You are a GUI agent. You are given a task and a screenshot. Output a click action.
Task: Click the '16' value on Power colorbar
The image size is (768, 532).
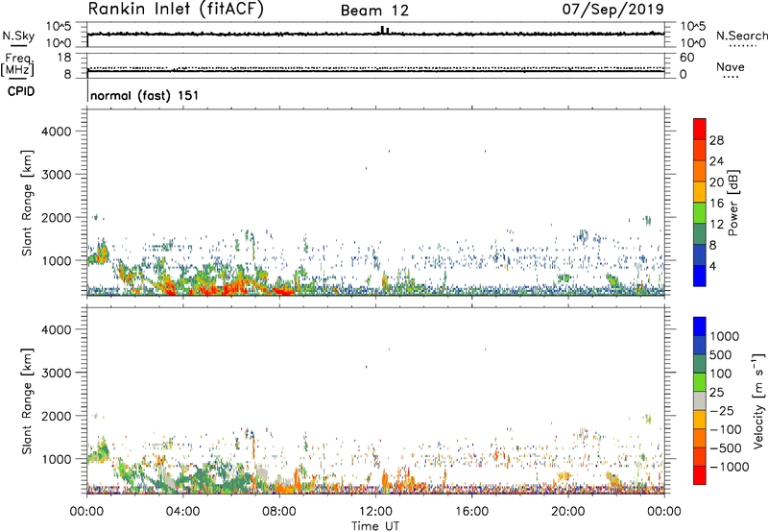tap(716, 204)
